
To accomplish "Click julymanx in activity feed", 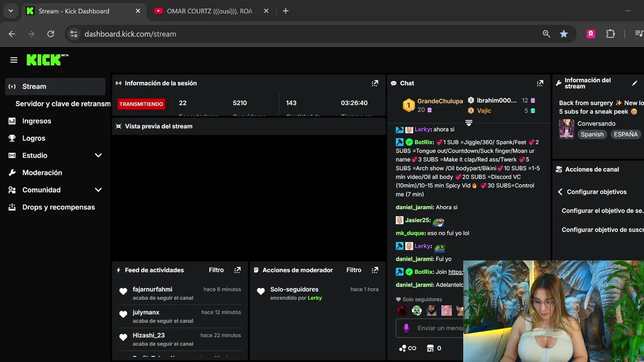I will tap(146, 312).
